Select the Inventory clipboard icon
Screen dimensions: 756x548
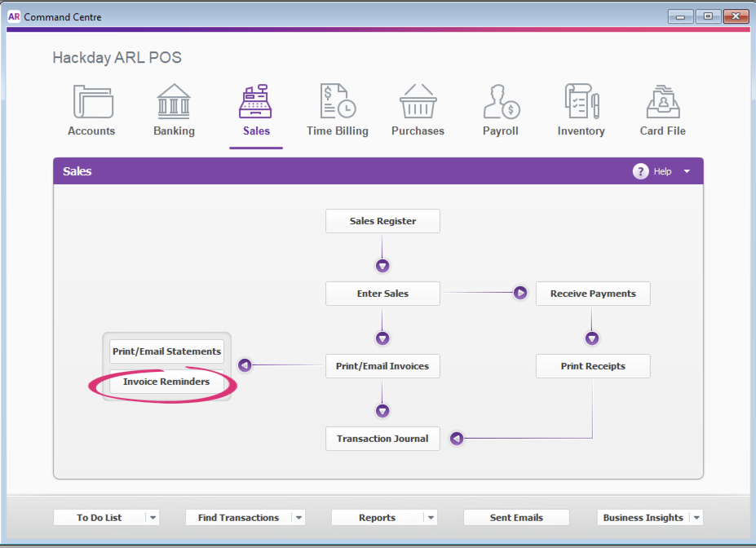click(581, 102)
